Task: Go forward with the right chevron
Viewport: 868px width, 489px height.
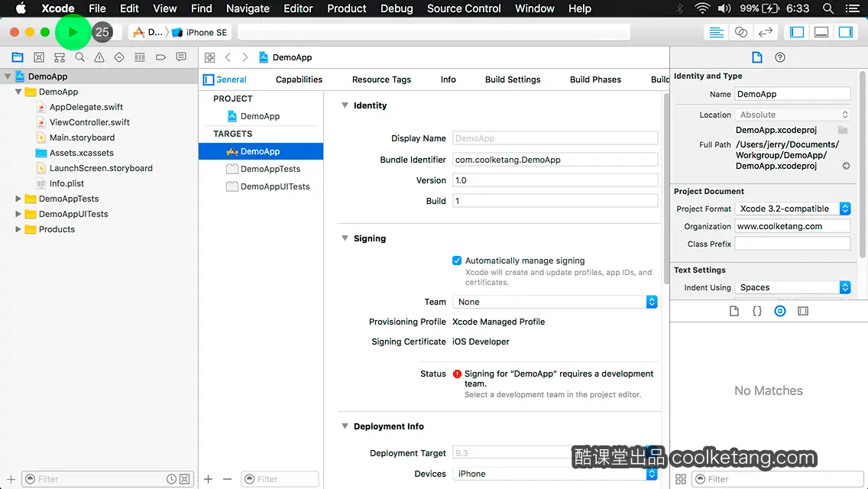Action: pos(245,57)
